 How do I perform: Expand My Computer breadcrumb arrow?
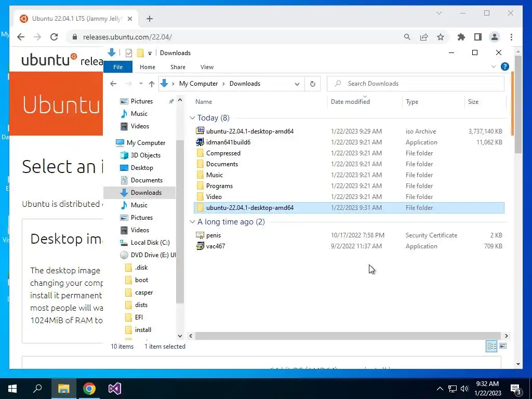[x=223, y=84]
